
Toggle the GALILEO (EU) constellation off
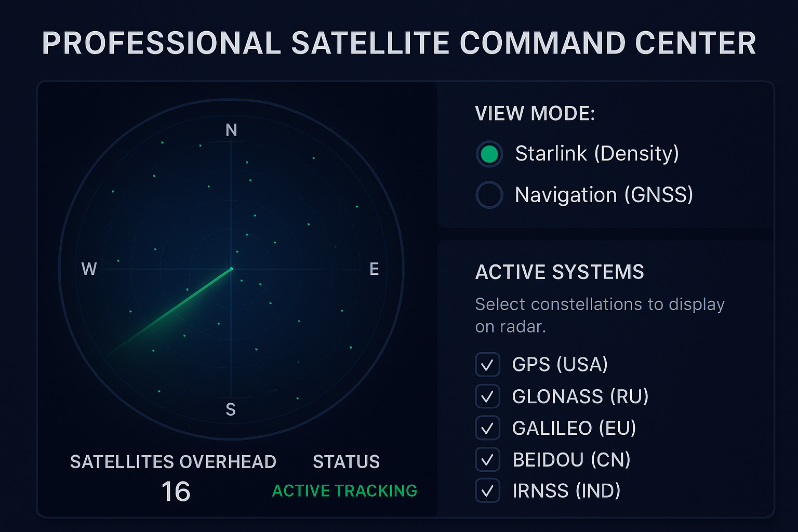(487, 428)
